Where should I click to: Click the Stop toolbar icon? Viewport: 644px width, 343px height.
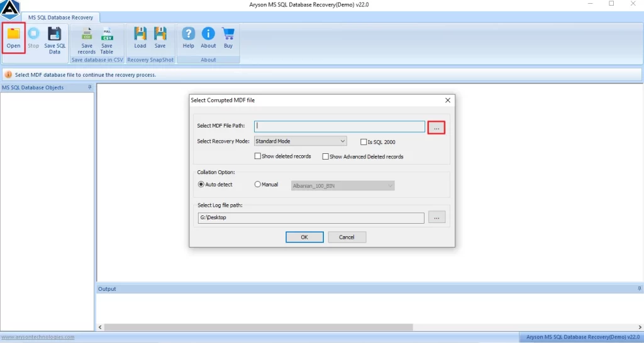pos(33,38)
